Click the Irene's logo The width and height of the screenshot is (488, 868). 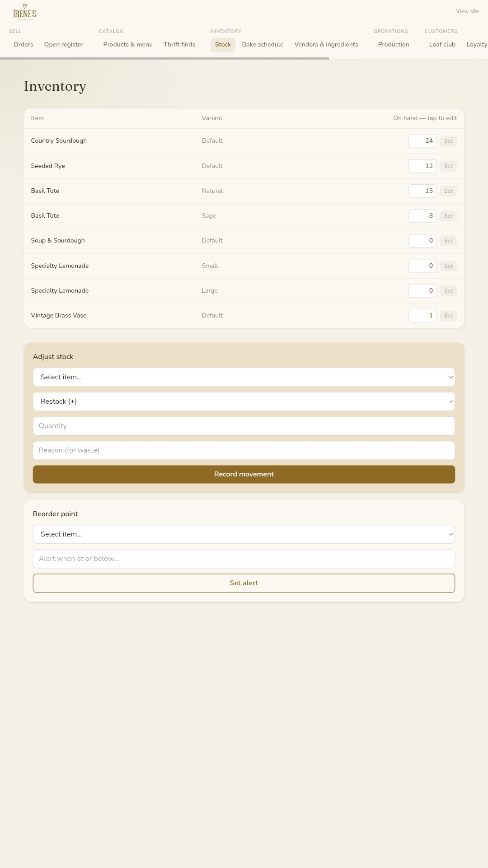point(25,11)
